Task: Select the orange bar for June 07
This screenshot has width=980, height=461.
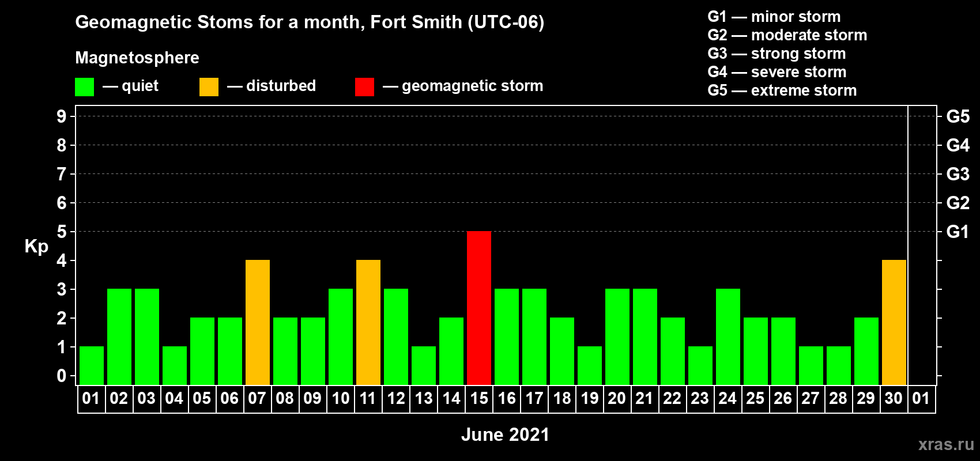Action: pos(258,322)
